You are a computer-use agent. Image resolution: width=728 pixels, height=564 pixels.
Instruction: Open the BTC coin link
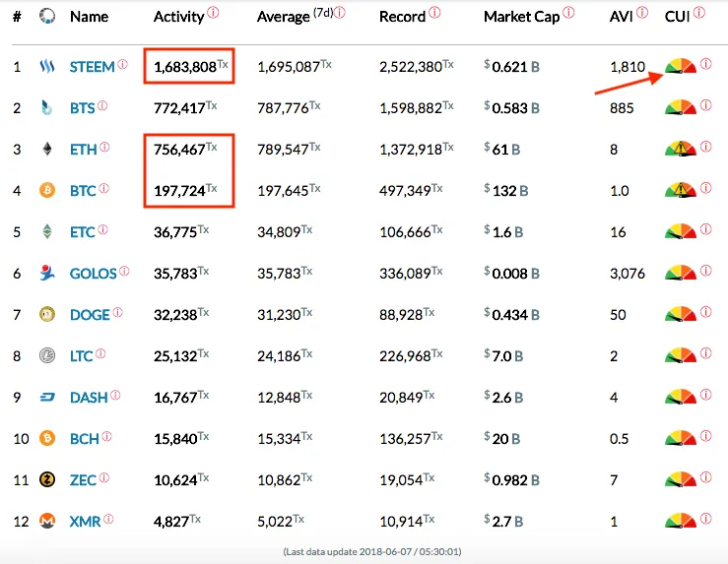[83, 191]
